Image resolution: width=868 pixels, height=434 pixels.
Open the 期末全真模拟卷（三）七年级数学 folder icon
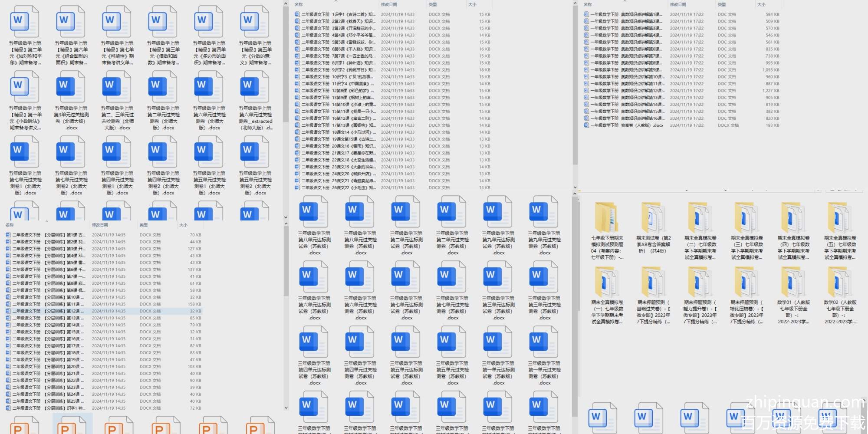coord(746,218)
